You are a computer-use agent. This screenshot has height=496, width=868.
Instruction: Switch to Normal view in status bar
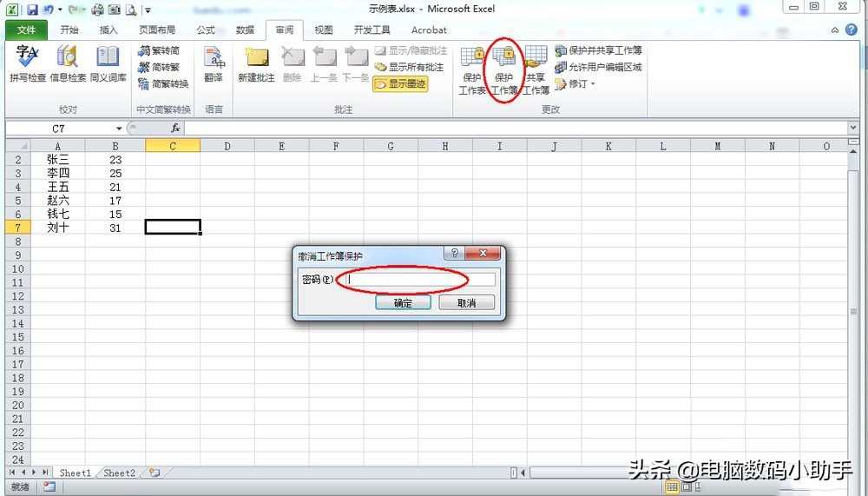pos(672,487)
